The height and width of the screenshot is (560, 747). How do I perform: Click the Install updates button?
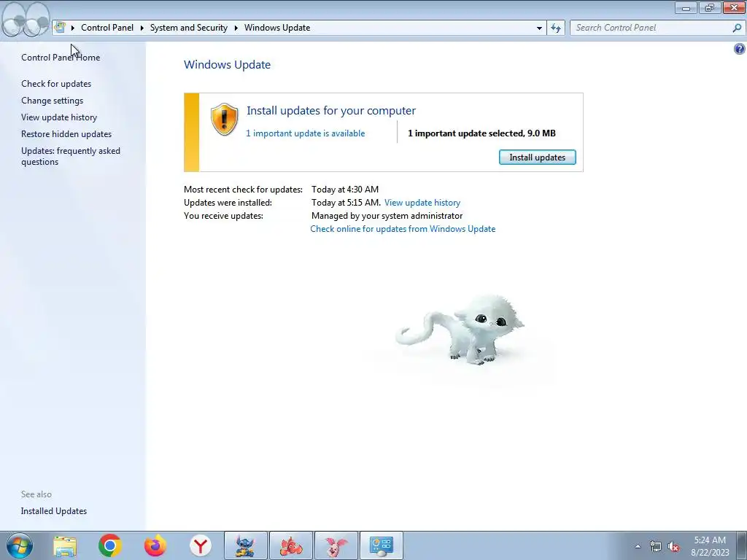tap(538, 157)
